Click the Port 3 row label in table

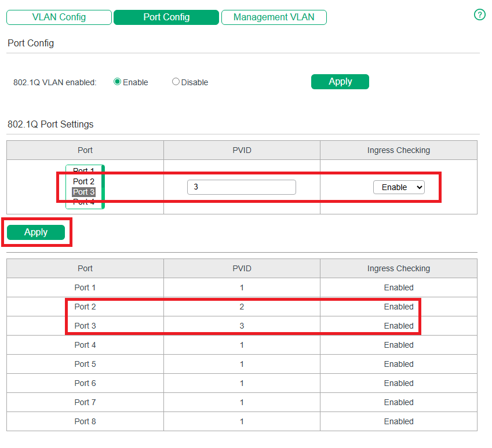(x=85, y=326)
